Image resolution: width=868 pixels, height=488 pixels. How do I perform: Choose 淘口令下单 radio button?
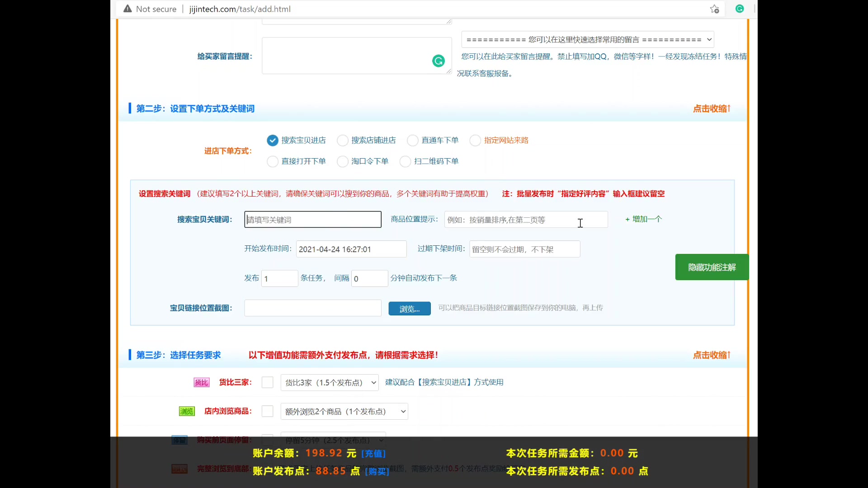pyautogui.click(x=343, y=161)
